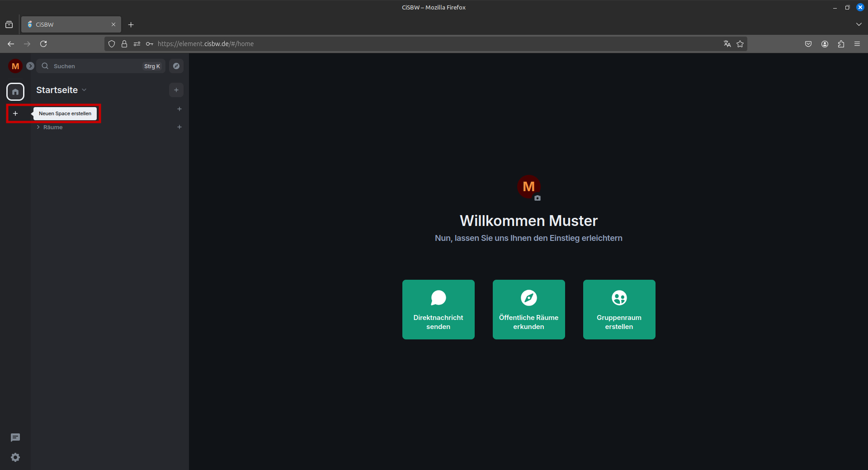Viewport: 868px width, 470px height.
Task: Click the camera icon on profile avatar
Action: point(538,198)
